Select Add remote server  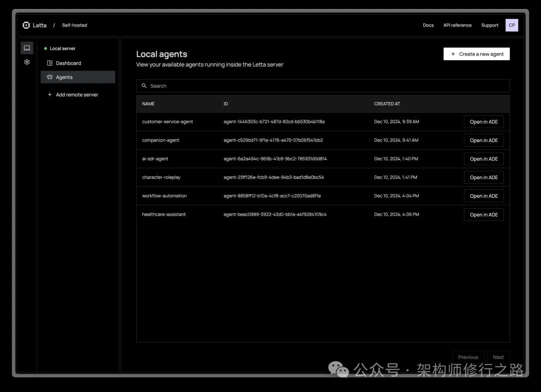point(78,95)
